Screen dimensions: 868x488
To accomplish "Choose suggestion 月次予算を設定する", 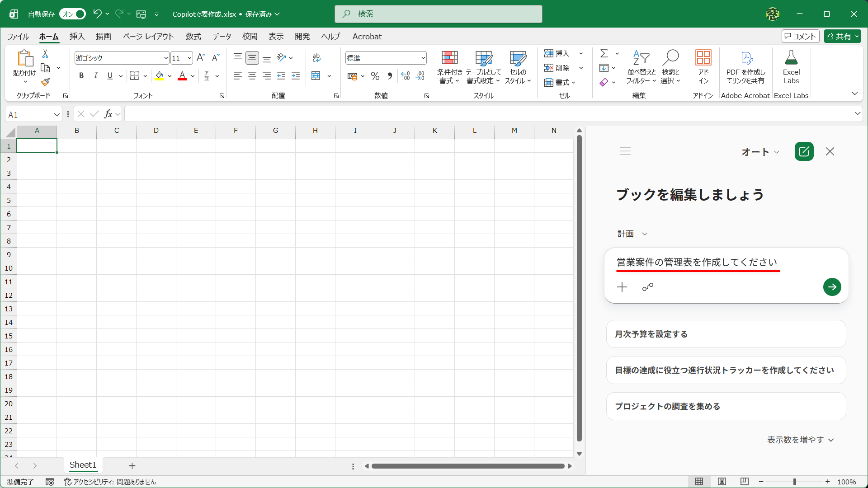I will 726,334.
